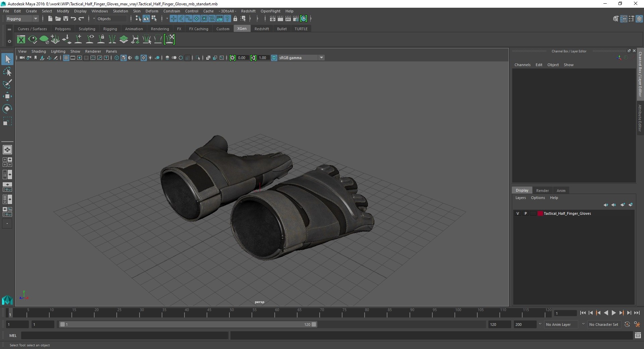The height and width of the screenshot is (349, 644).
Task: Click the Save Scene disk icon
Action: click(x=66, y=19)
